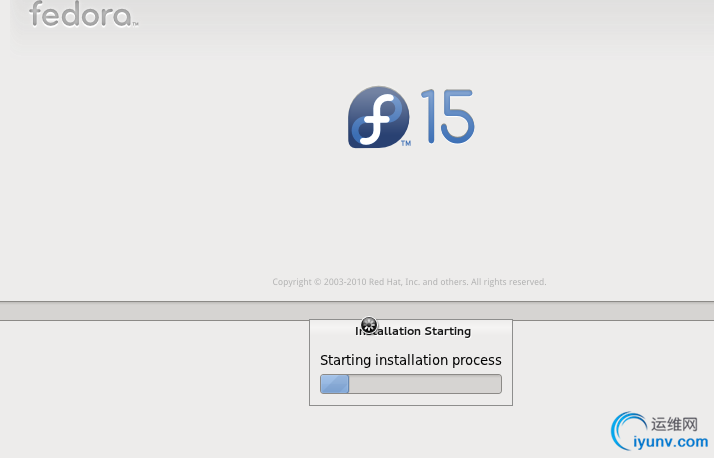
Task: Click the large blue 15 version number
Action: [x=447, y=117]
